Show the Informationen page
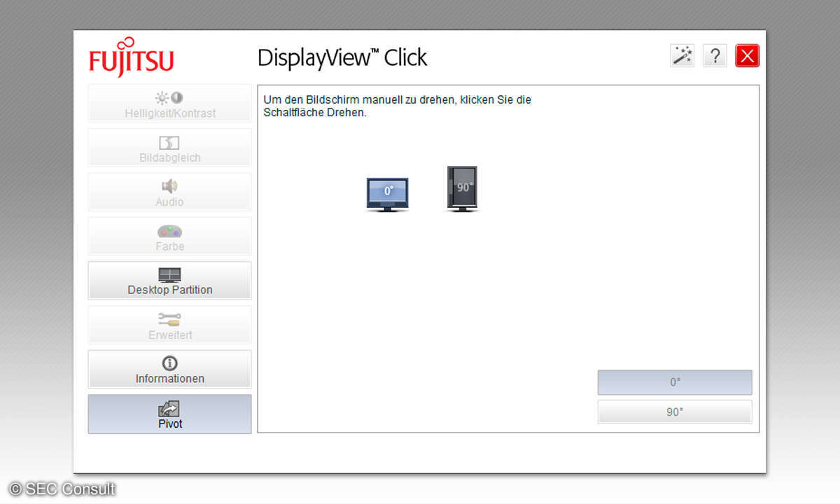 tap(169, 370)
